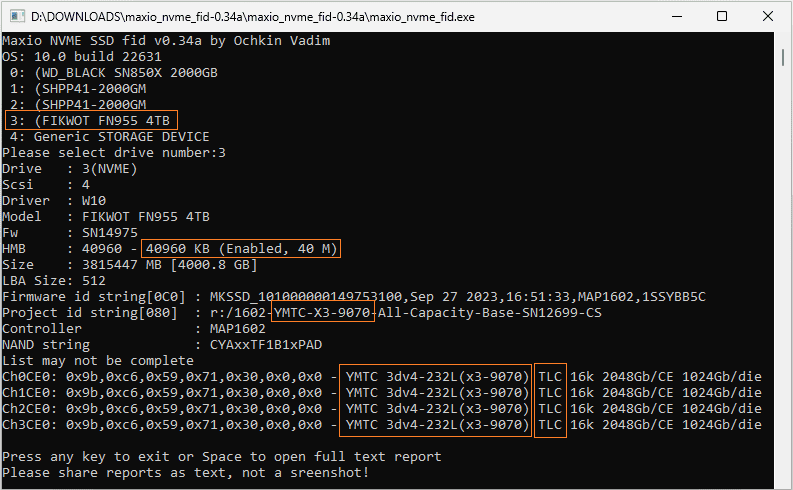Image resolution: width=793 pixels, height=490 pixels.
Task: Click '2048Gb/CE' on the Ch2CE0 row
Action: pyautogui.click(x=638, y=409)
